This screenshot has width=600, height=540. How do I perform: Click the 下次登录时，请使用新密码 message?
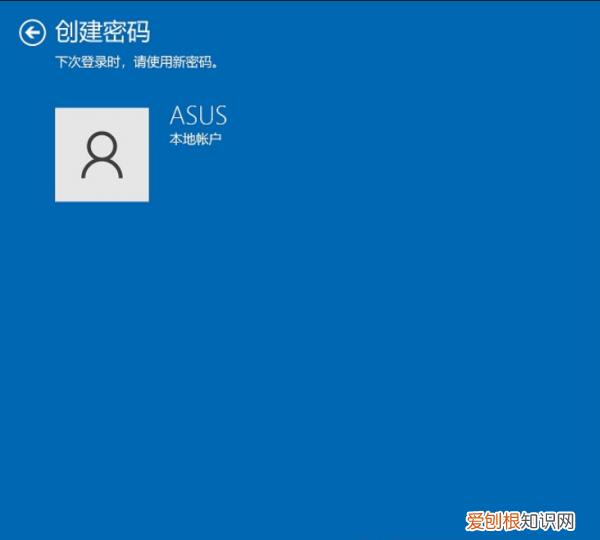[137, 62]
